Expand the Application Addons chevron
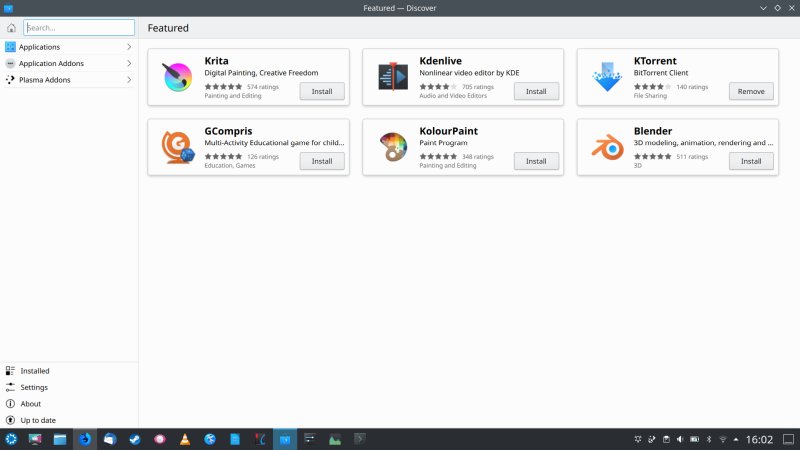This screenshot has height=450, width=800. click(129, 63)
